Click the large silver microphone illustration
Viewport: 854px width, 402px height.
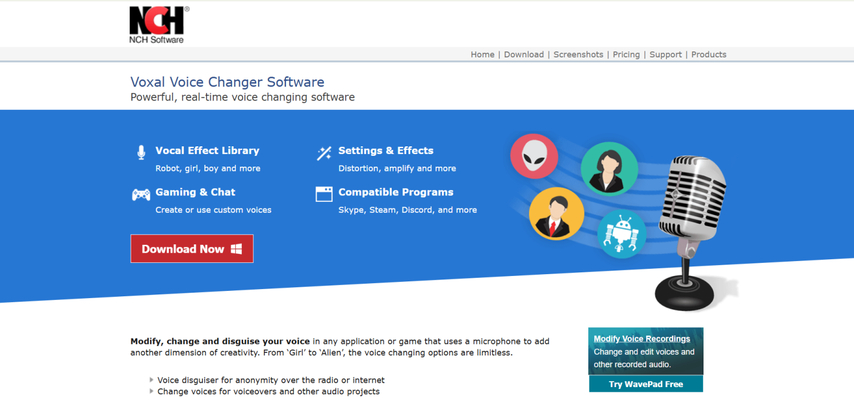pos(691,232)
